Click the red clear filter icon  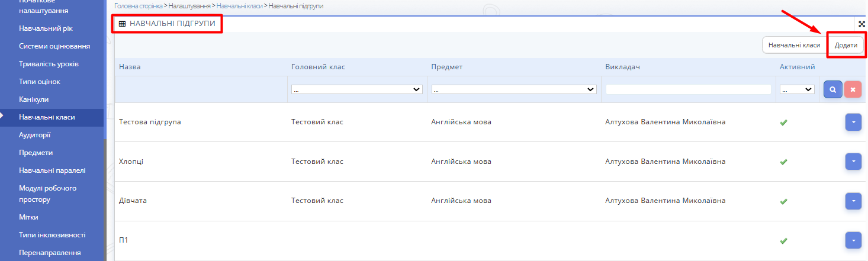(853, 89)
